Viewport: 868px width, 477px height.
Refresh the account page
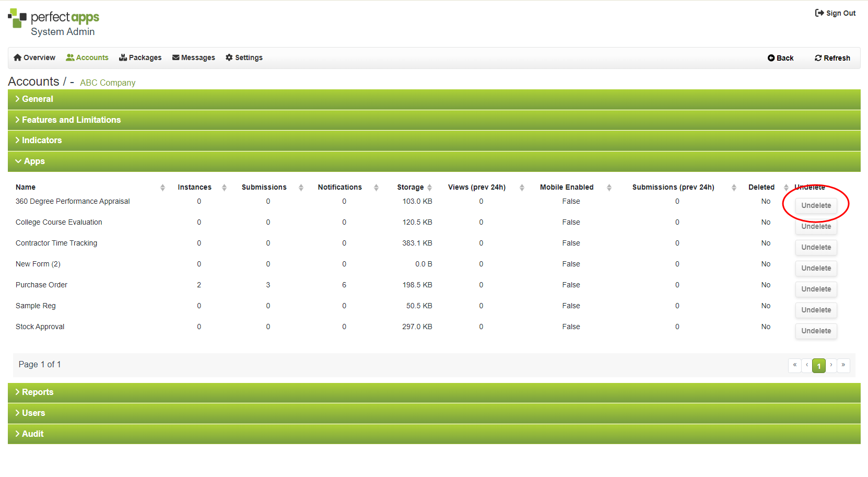click(x=832, y=58)
